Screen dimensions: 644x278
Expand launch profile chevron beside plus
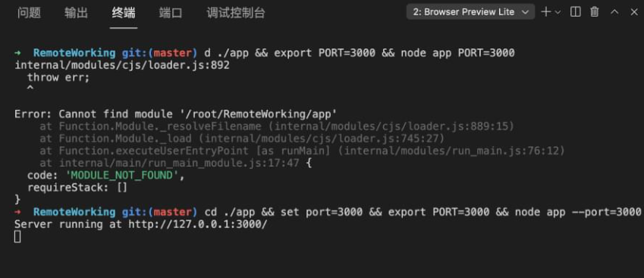[558, 12]
